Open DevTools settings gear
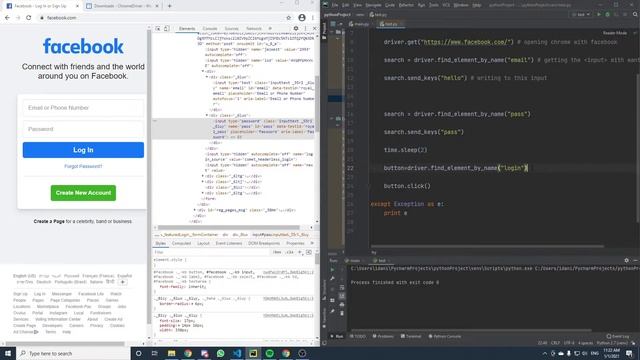Image resolution: width=640 pixels, height=360 pixels. pyautogui.click(x=296, y=29)
